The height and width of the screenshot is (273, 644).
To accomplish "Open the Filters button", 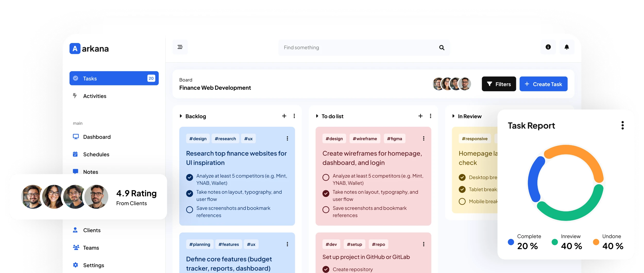I will pos(499,84).
